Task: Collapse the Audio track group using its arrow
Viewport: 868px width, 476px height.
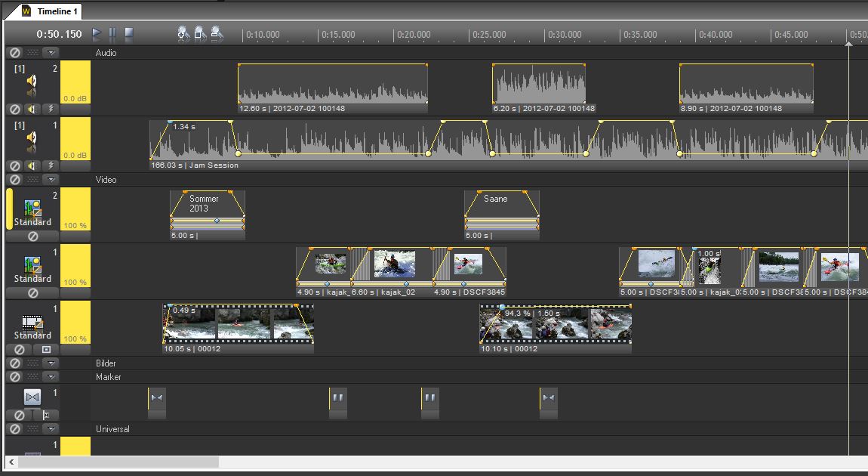Action: click(50, 53)
